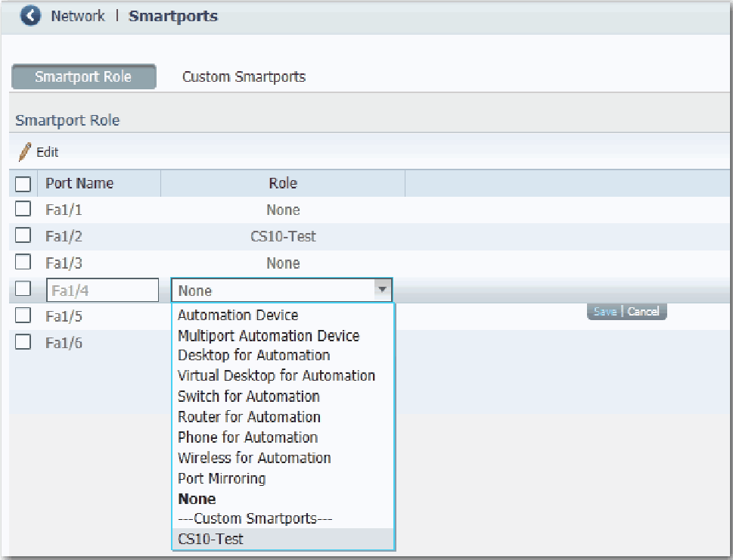Select the CS10-Test custom smartport option
733x560 pixels.
click(211, 539)
